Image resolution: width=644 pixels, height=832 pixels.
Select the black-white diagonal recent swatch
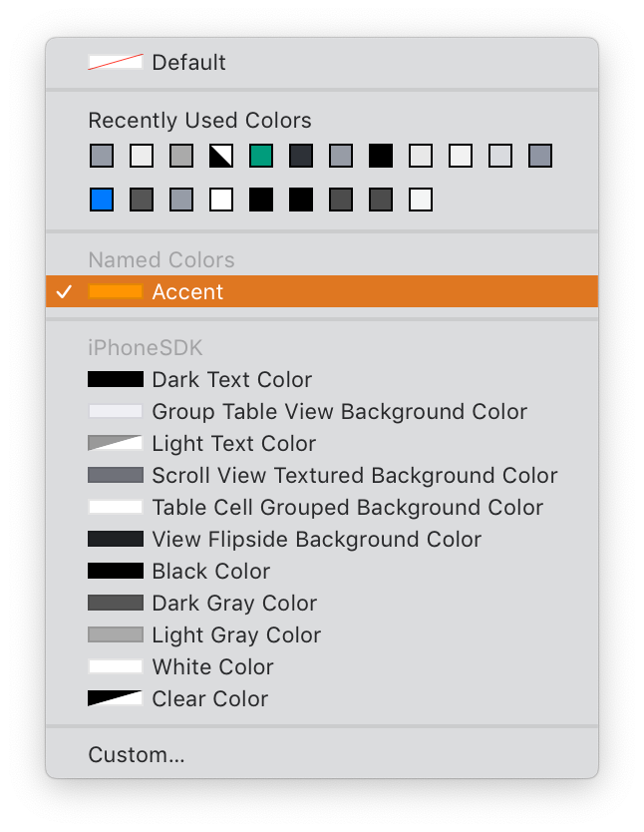tap(221, 156)
